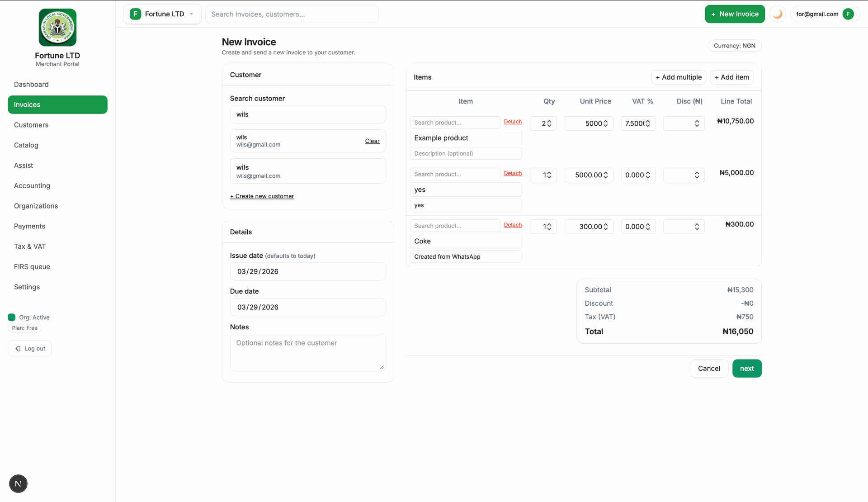
Task: Adjust quantity stepper for Example product
Action: pos(549,123)
